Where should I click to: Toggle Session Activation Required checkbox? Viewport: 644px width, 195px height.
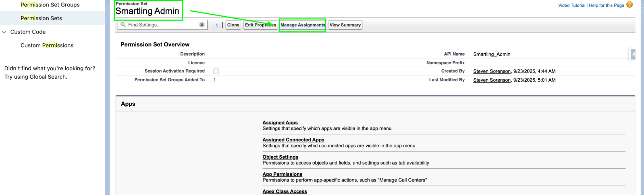point(216,71)
